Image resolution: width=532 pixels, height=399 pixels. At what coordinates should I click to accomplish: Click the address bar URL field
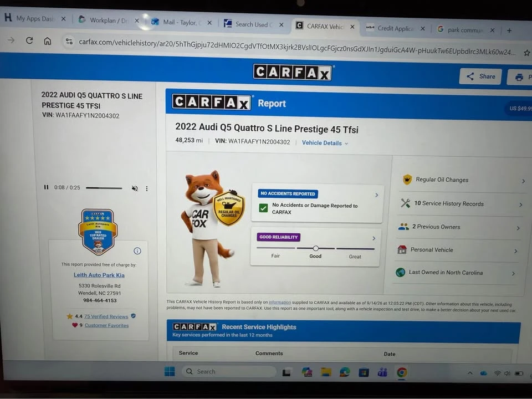click(297, 47)
